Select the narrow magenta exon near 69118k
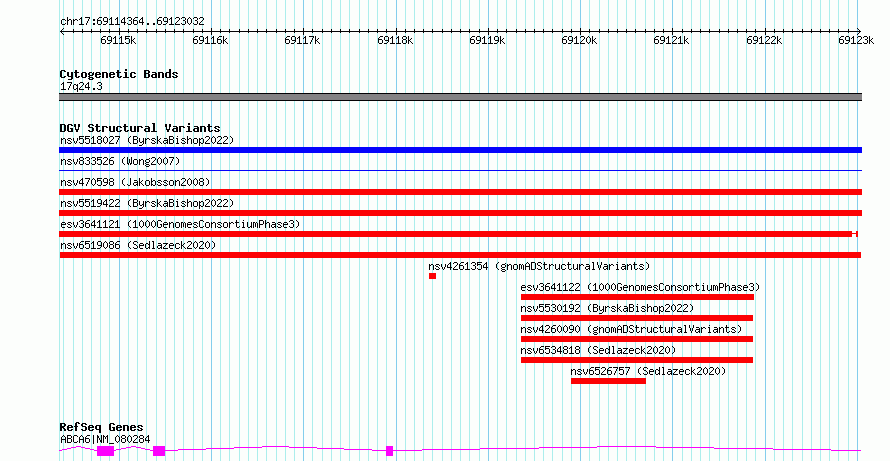 389,451
